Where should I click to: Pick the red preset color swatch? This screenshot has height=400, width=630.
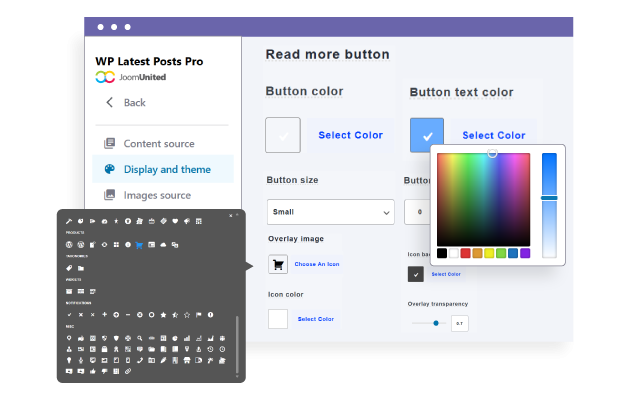(465, 253)
